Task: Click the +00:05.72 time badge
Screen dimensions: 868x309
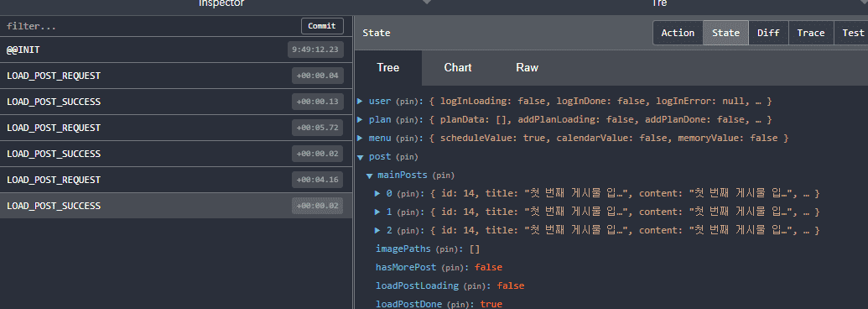Action: [318, 128]
